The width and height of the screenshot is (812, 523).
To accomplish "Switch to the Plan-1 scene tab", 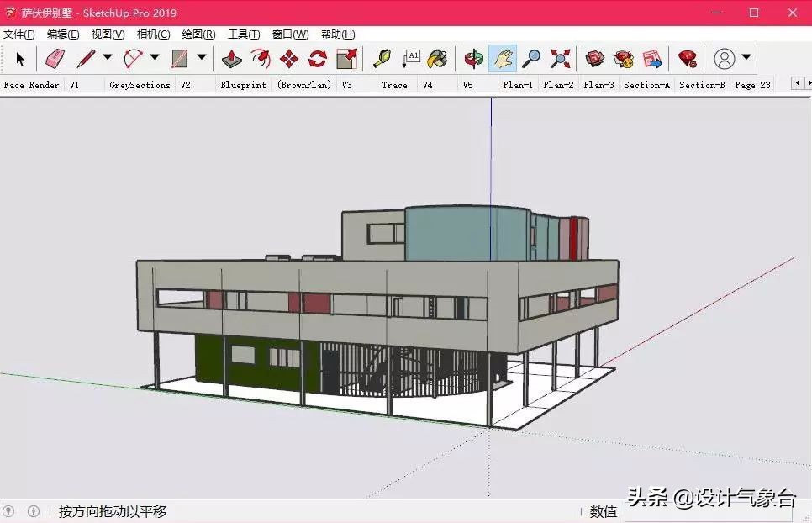I will tap(518, 85).
